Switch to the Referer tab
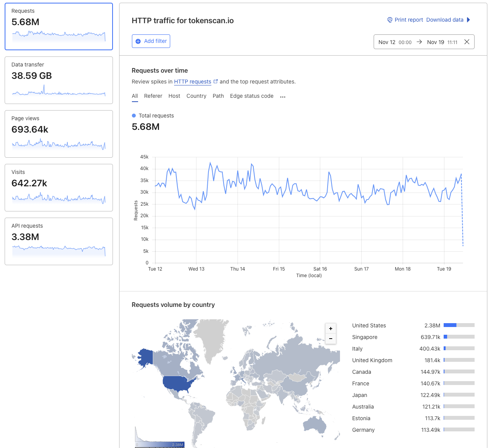 (153, 96)
